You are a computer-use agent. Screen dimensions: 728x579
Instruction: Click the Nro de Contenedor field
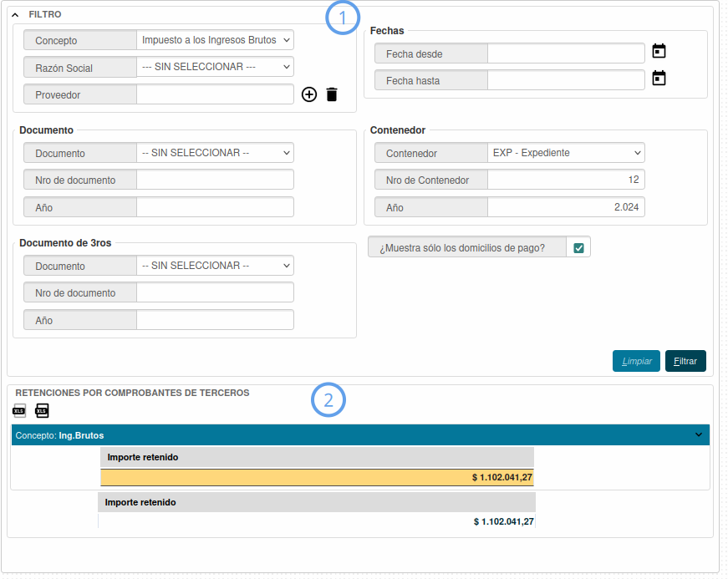(566, 180)
